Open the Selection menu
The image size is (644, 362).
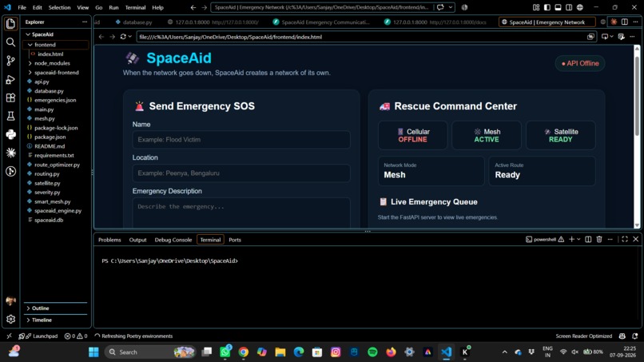59,7
